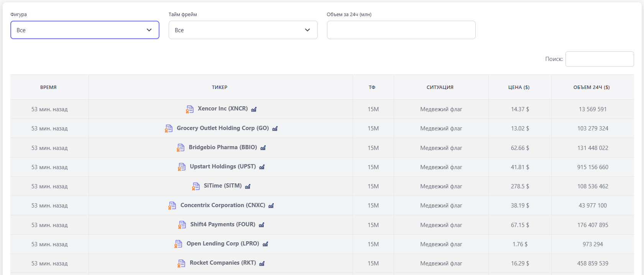
Task: Open the Xencor Inc (XNCR) ticker link
Action: coord(222,109)
